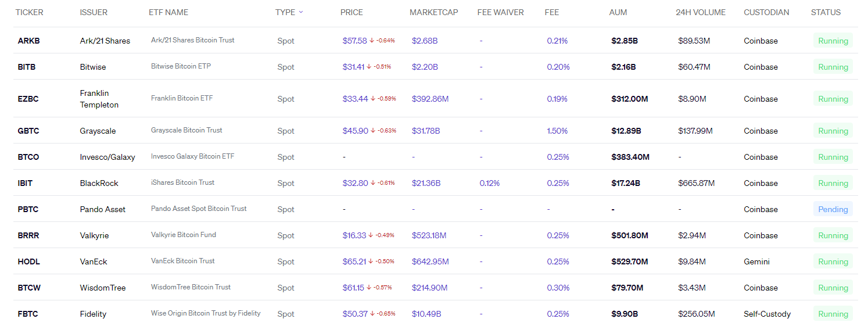Select the $31.78B Grayscale marketcap value
Screen dimensions: 868x326
(425, 131)
